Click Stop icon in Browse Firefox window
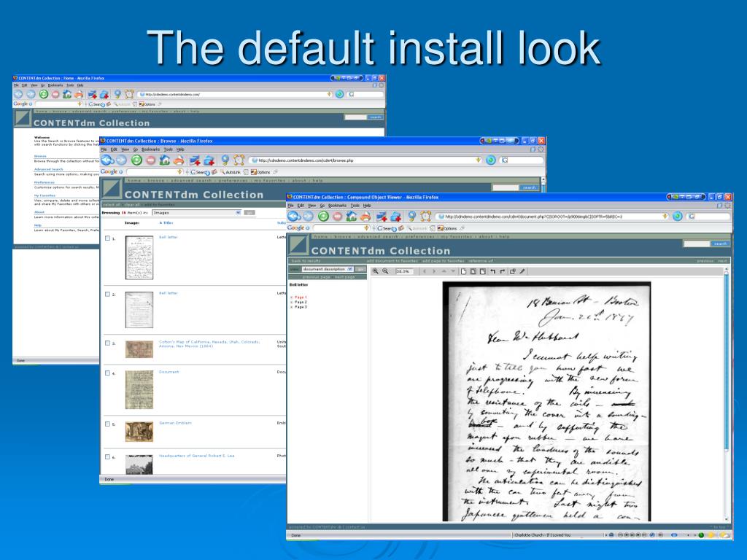 (x=150, y=160)
